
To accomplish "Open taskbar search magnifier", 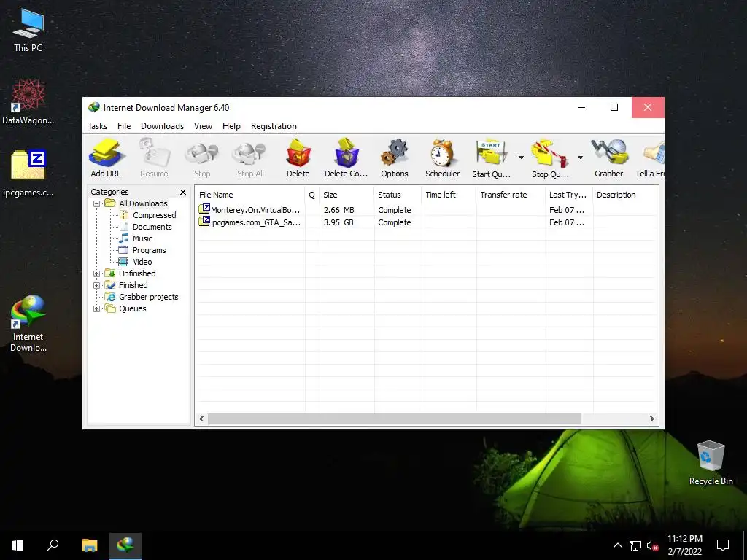I will [53, 545].
